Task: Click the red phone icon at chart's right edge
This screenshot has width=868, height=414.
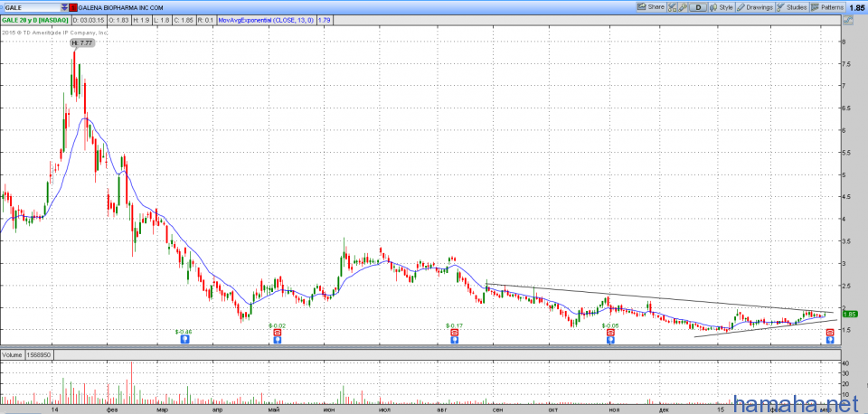Action: 830,333
